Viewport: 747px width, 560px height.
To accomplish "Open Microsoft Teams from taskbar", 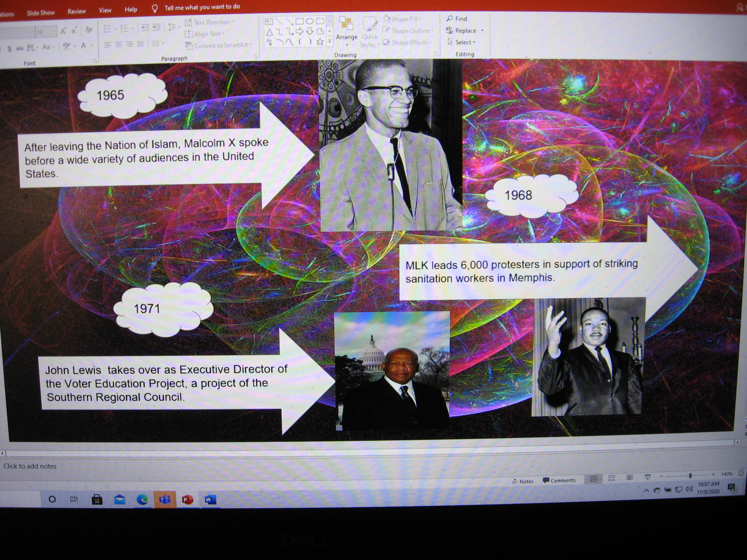I will click(165, 500).
